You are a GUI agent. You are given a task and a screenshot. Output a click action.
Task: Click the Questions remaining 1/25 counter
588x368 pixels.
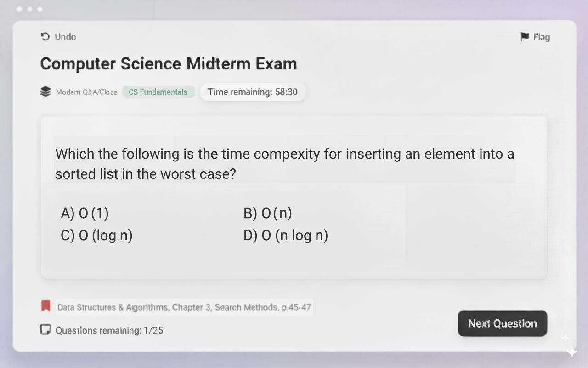pos(109,330)
